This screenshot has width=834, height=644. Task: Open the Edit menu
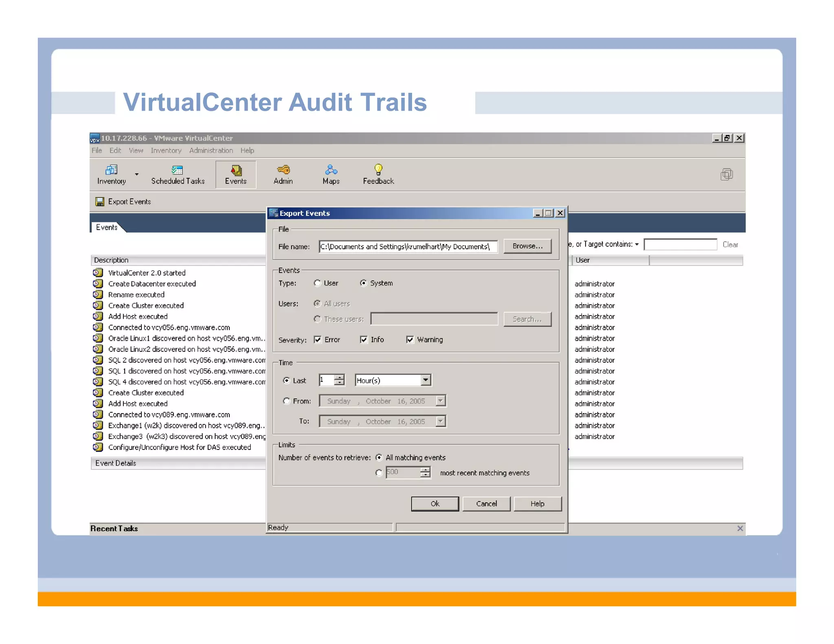[x=115, y=151]
